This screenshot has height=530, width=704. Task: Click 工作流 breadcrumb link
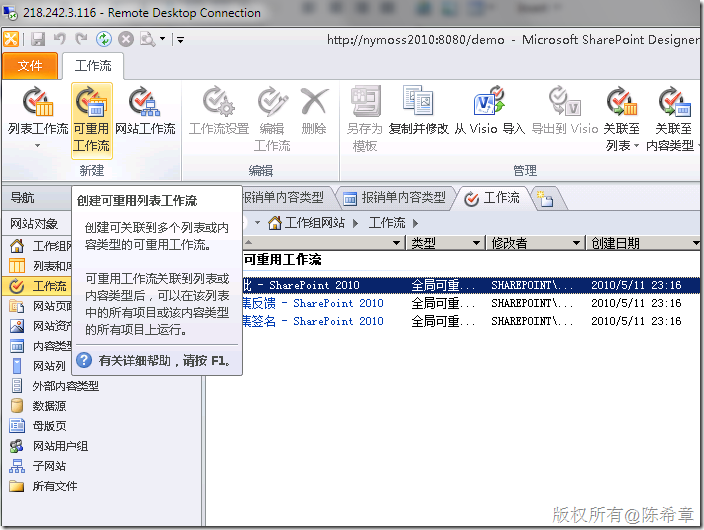coord(387,223)
